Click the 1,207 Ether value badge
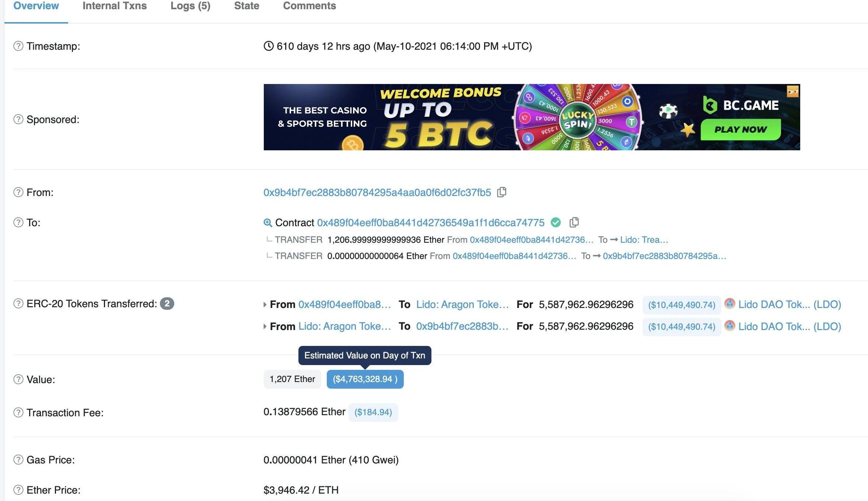Image resolution: width=868 pixels, height=501 pixels. tap(292, 379)
